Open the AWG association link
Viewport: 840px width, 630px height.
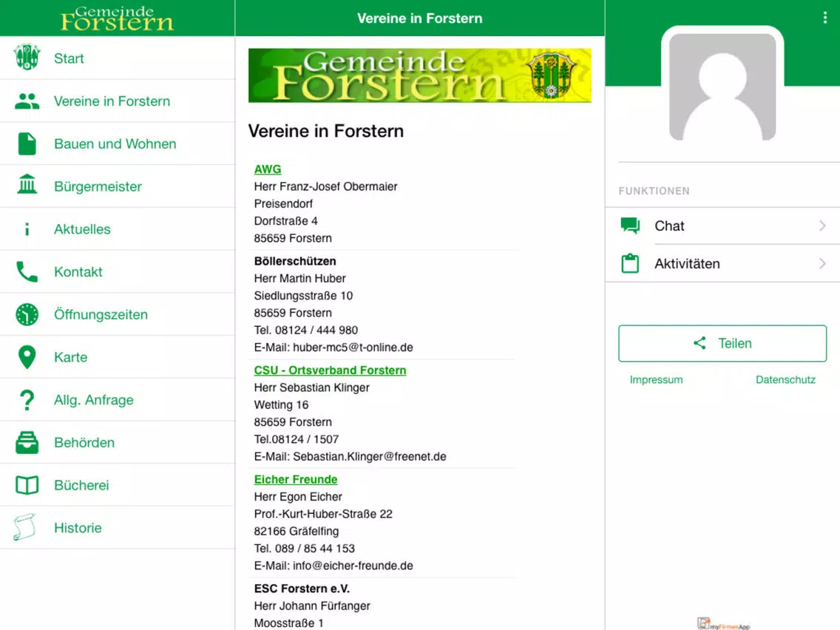(x=268, y=169)
